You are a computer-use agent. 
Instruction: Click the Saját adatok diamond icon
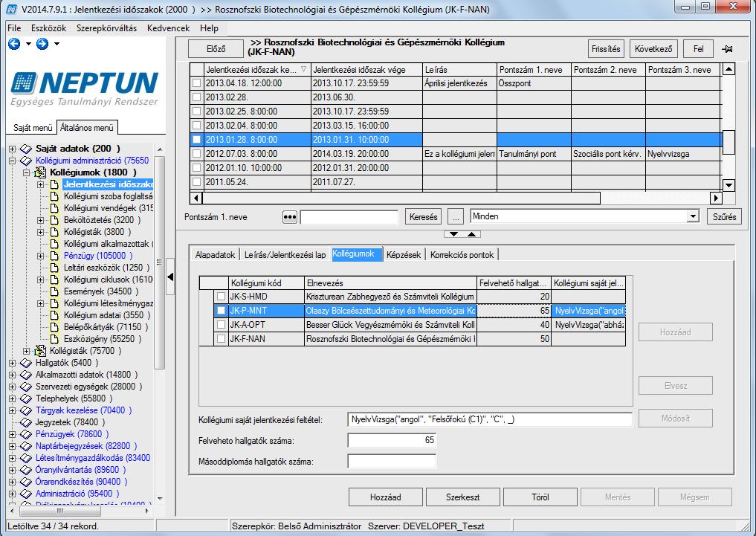tap(26, 149)
